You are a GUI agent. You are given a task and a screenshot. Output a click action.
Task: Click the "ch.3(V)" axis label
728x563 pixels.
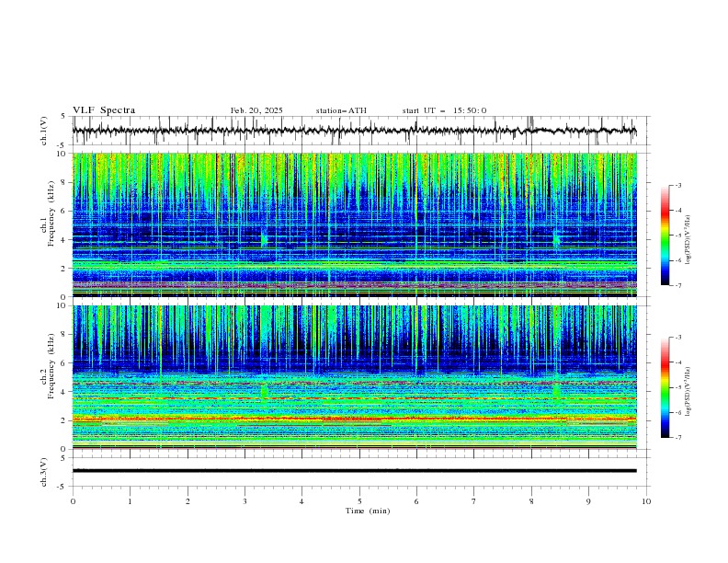(44, 472)
